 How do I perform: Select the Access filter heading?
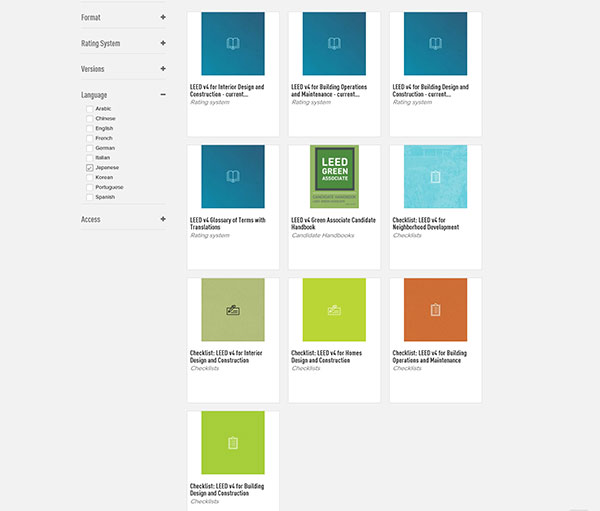(90, 219)
